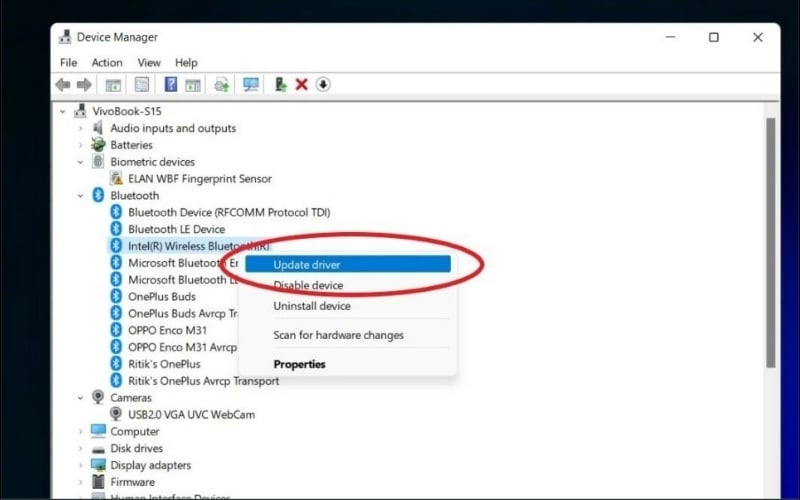The width and height of the screenshot is (800, 500).
Task: Click the scan for hardware changes monitor icon
Action: click(251, 85)
